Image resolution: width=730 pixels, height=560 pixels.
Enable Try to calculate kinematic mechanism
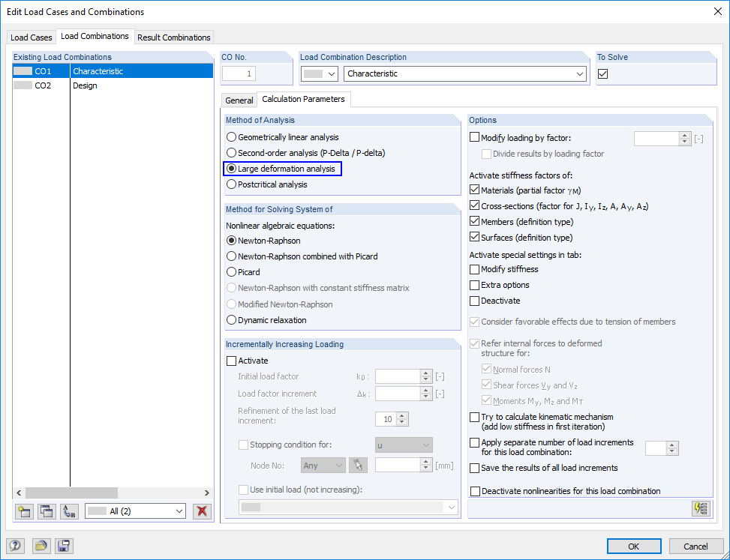[x=474, y=418]
